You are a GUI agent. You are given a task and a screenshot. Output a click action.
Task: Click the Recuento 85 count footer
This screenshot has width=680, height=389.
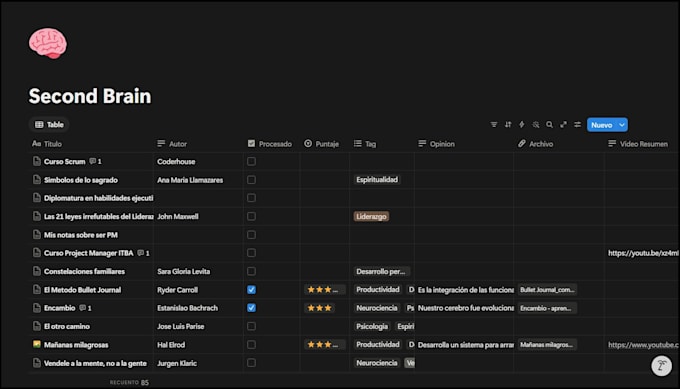tap(129, 382)
